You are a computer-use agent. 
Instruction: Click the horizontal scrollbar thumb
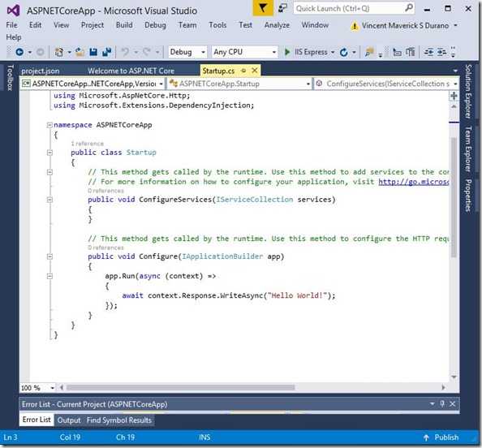pos(180,388)
